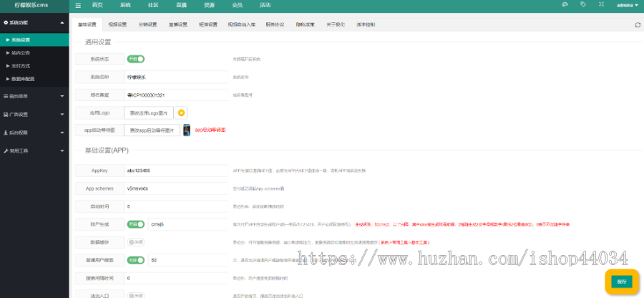Collapse the 系统功能 sidebar section
Screen dimensions: 644x298
pyautogui.click(x=62, y=23)
